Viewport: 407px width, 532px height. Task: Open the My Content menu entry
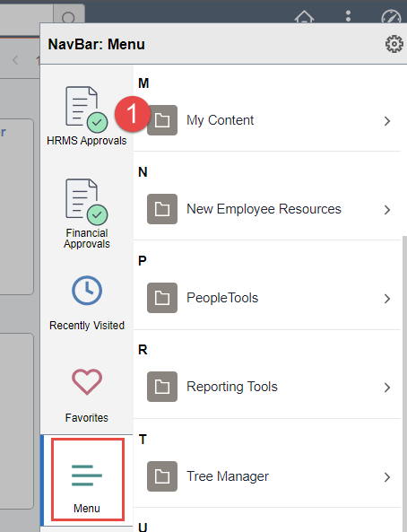click(267, 120)
